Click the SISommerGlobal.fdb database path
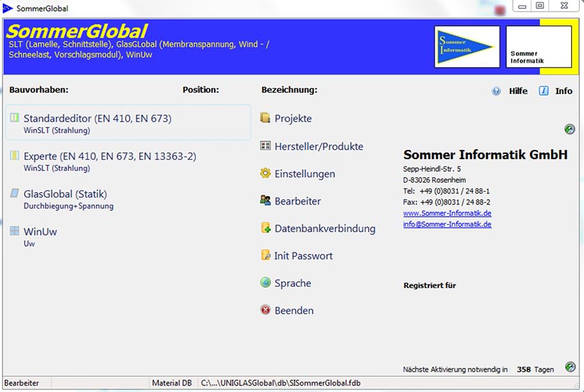584x392 pixels. pyautogui.click(x=280, y=383)
